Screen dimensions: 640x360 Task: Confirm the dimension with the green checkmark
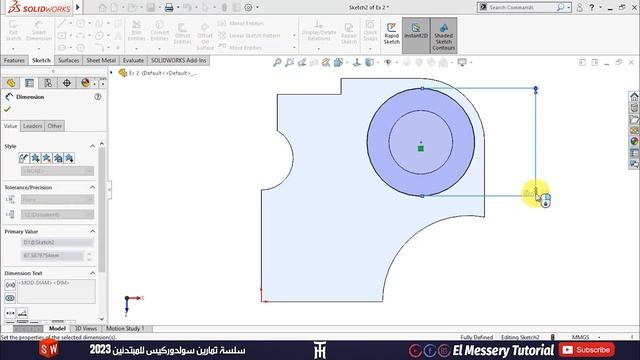pos(7,109)
